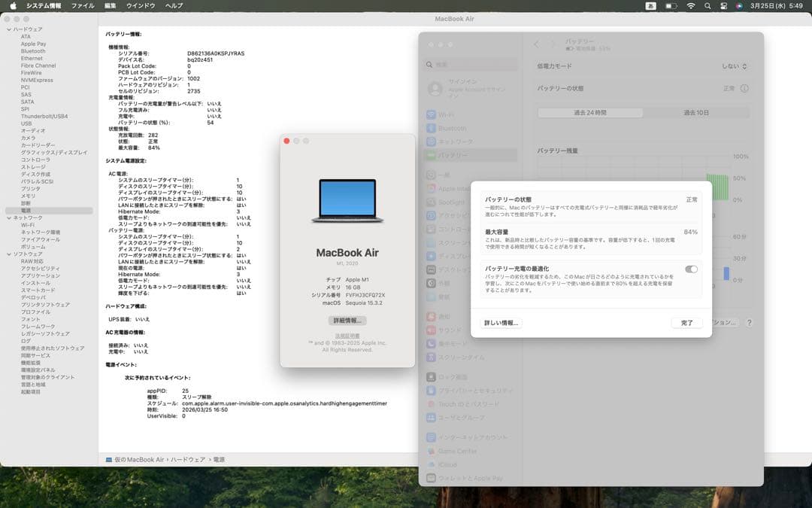The image size is (812, 508).
Task: Click the help question mark in Battery settings
Action: tap(749, 322)
